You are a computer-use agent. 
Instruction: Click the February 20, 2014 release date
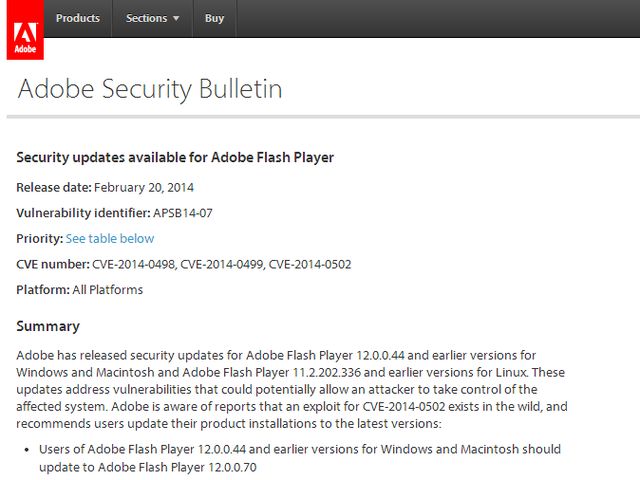144,187
